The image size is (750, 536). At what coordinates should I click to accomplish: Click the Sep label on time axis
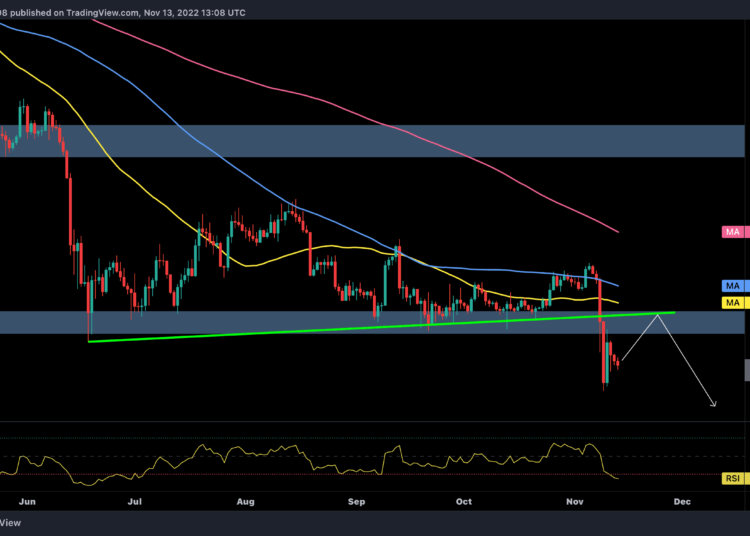(x=356, y=502)
